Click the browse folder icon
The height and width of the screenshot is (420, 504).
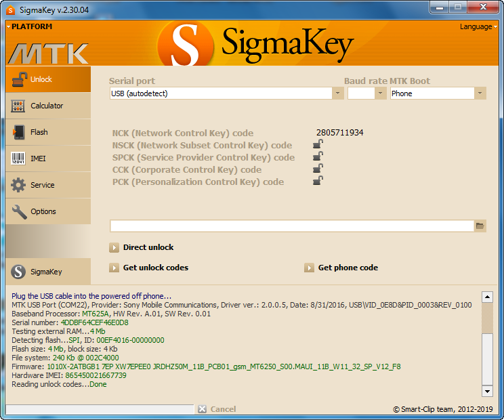tap(480, 226)
